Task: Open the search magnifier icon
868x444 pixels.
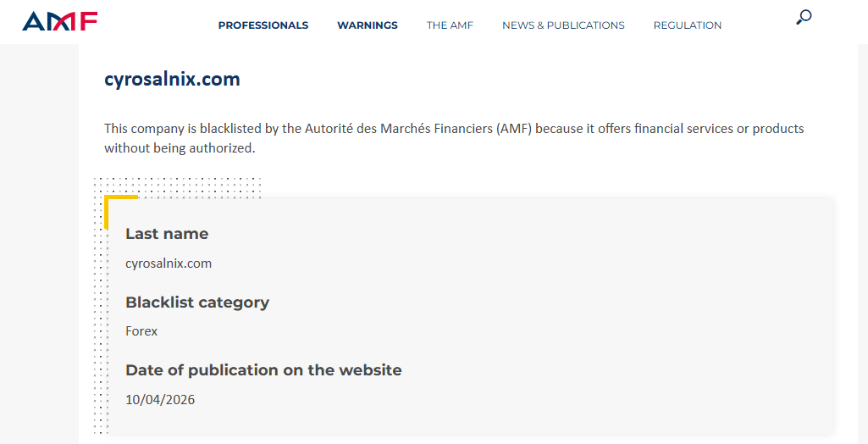Action: click(x=804, y=17)
